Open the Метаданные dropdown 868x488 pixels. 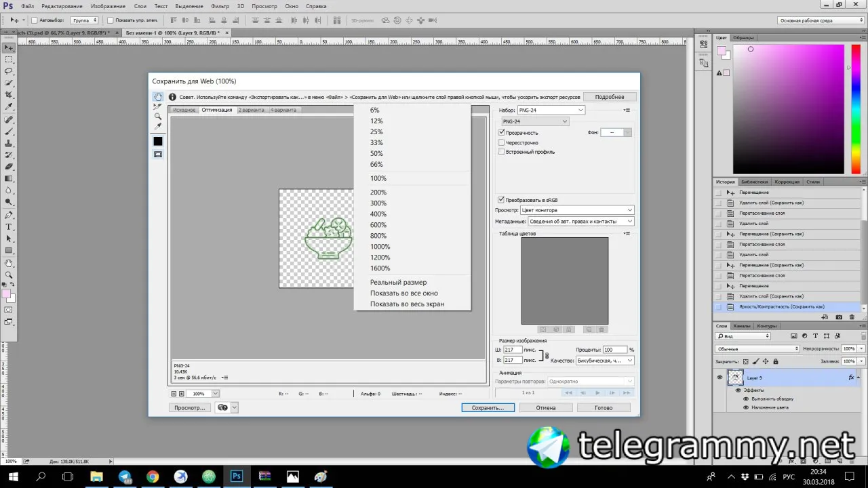pyautogui.click(x=581, y=221)
